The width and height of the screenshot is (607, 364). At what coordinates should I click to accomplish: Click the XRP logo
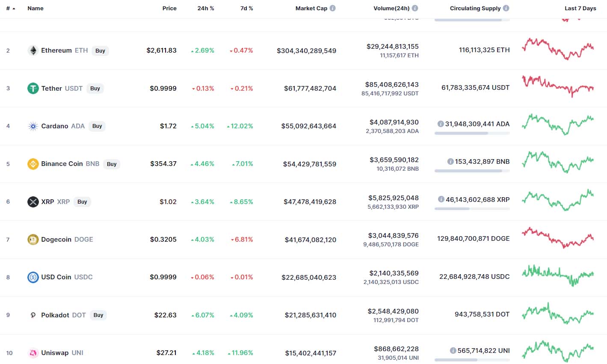point(33,201)
